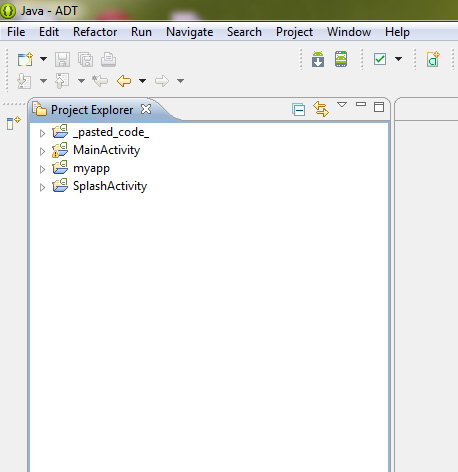Click the Save All icon
458x472 pixels.
86,59
